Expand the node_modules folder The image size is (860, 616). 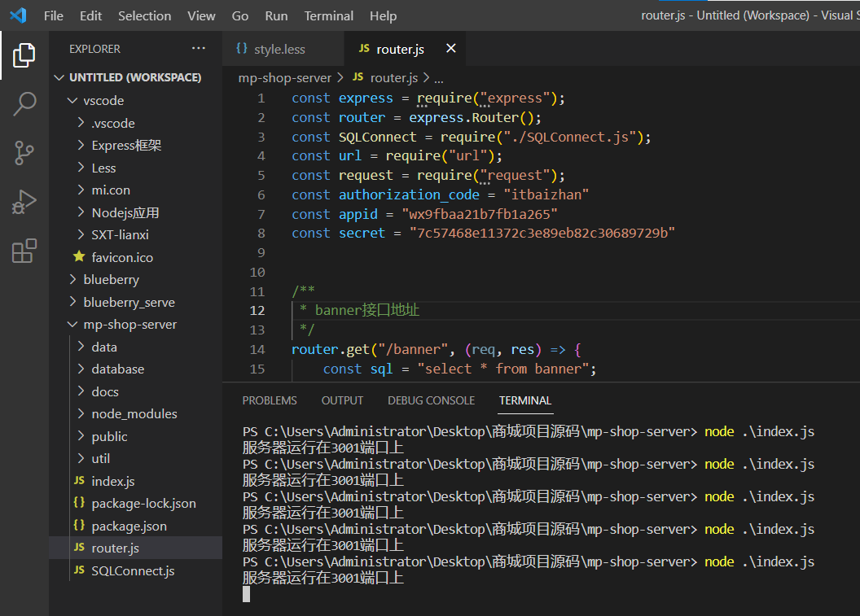tap(81, 413)
